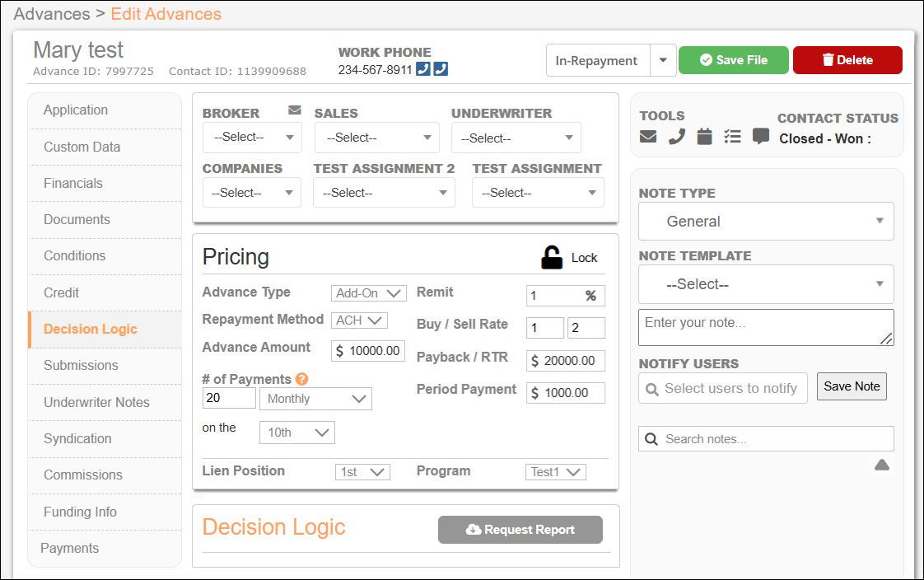
Task: Click the Pricing lock padlock icon
Action: pos(552,258)
